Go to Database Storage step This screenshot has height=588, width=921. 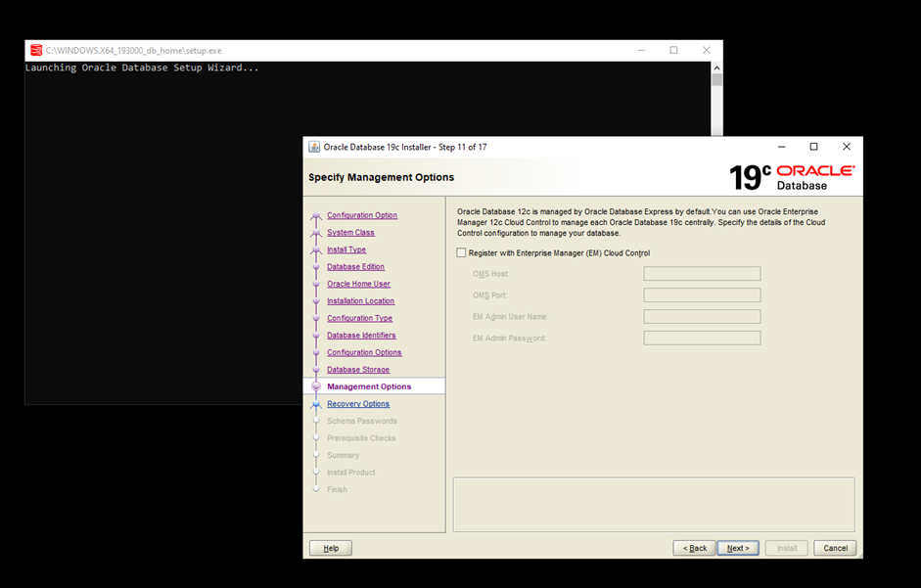pyautogui.click(x=358, y=369)
